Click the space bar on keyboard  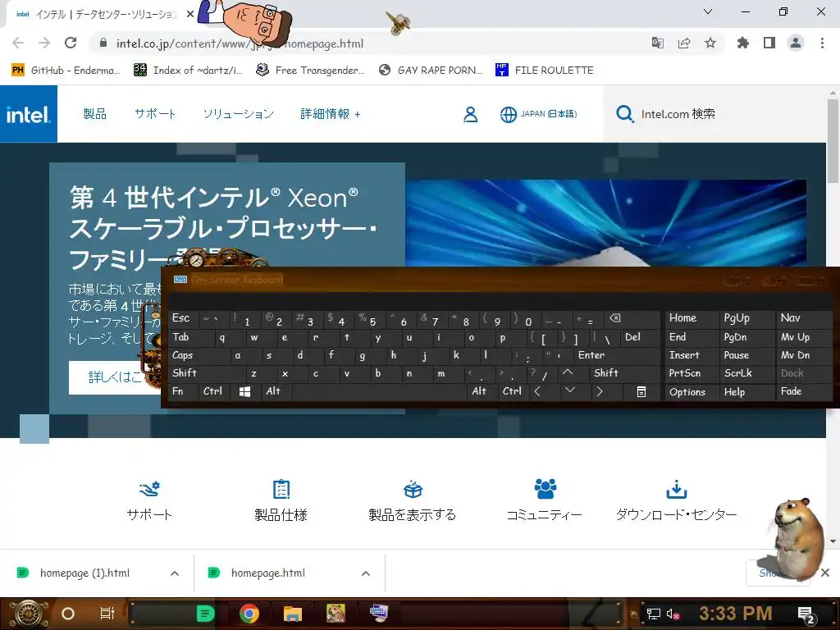tap(380, 391)
